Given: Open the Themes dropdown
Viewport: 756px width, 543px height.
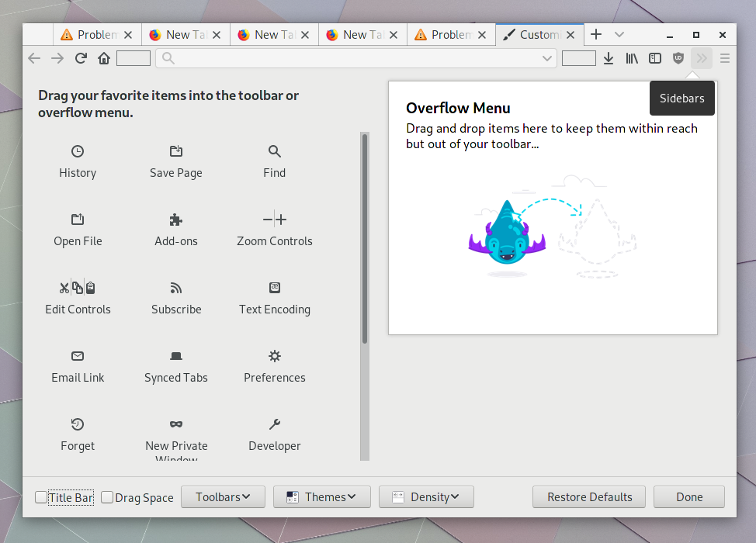Looking at the screenshot, I should click(x=321, y=496).
